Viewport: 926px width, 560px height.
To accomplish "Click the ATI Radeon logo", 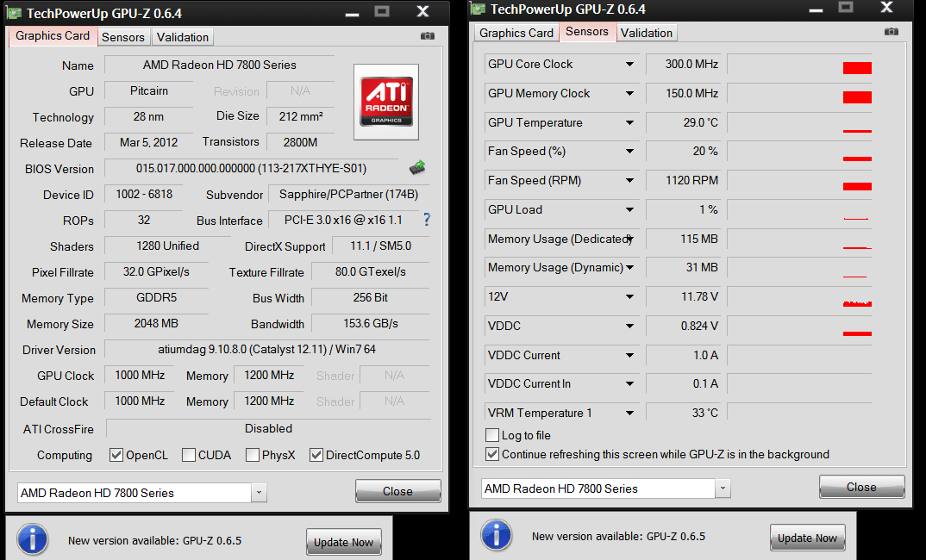I will tap(386, 102).
